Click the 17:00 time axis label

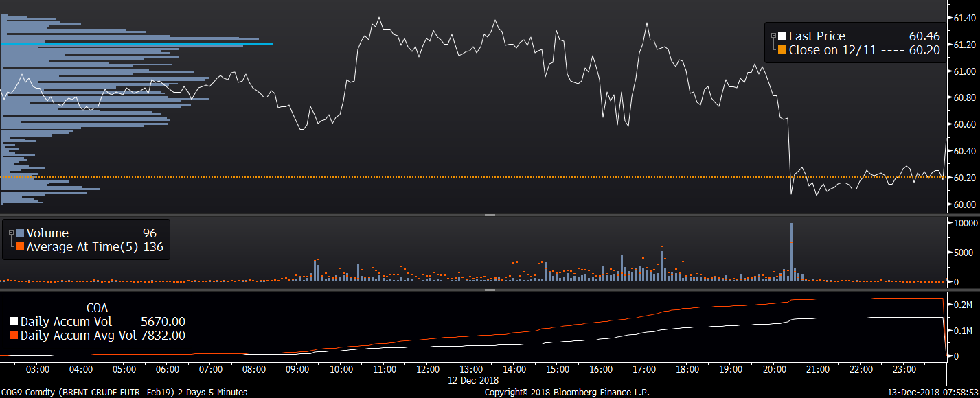tap(644, 369)
